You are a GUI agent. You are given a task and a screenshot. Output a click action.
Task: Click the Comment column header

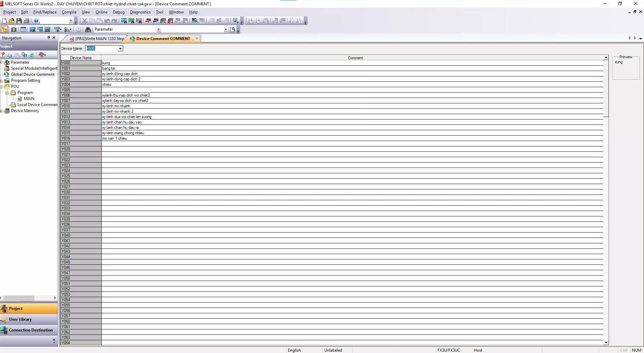(355, 58)
